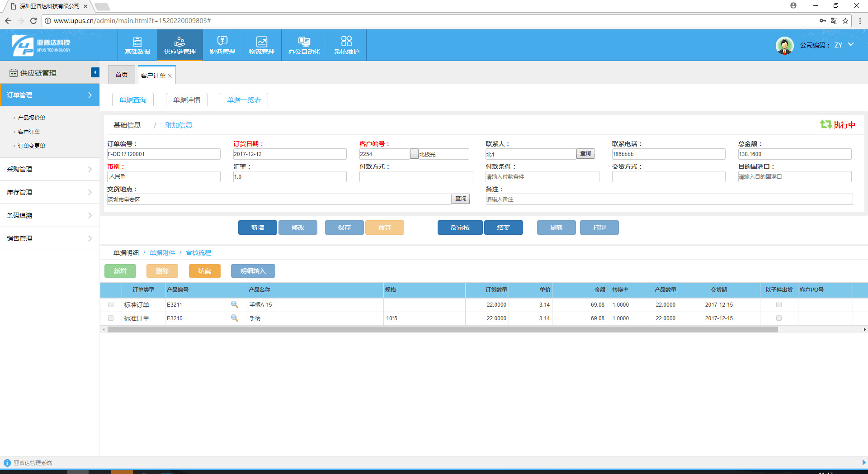Open the 基础数据 module

pos(138,45)
